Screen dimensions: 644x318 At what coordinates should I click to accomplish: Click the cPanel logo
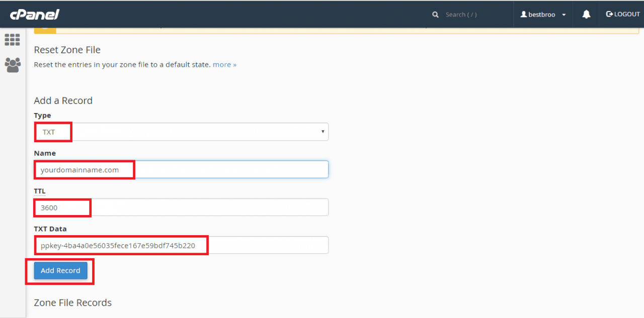(35, 14)
